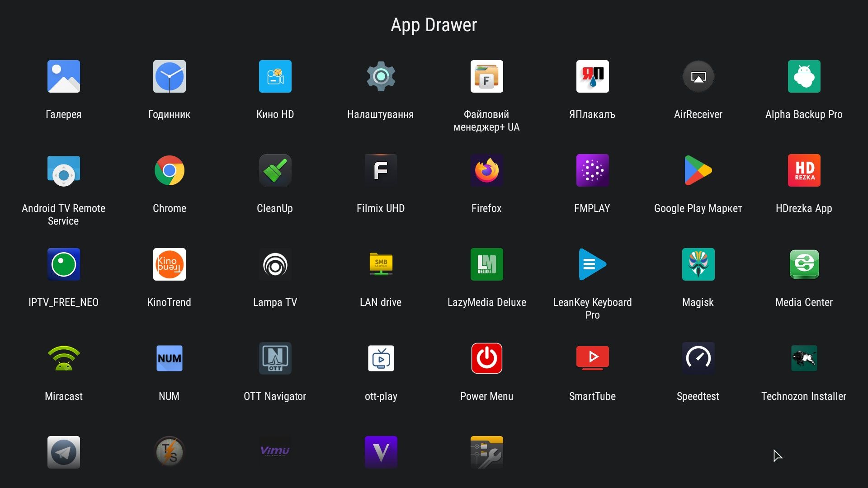Open the CleanUp app
The image size is (868, 488).
click(x=275, y=170)
